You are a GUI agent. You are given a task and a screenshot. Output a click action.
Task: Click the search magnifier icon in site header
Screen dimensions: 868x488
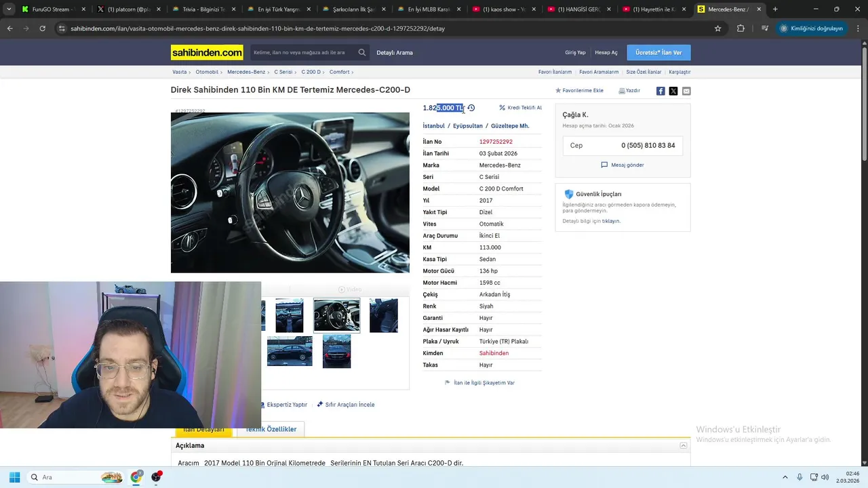362,52
